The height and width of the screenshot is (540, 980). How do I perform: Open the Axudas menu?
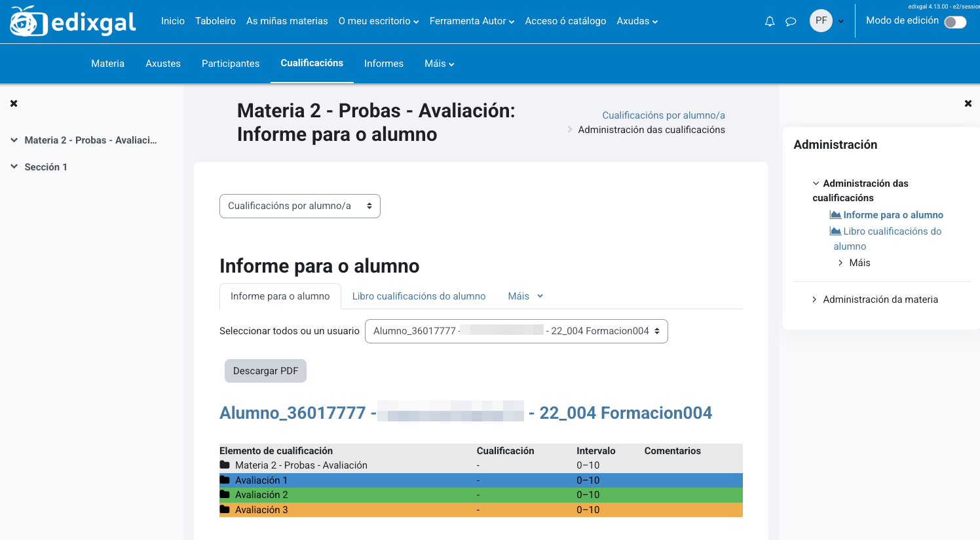pyautogui.click(x=636, y=20)
